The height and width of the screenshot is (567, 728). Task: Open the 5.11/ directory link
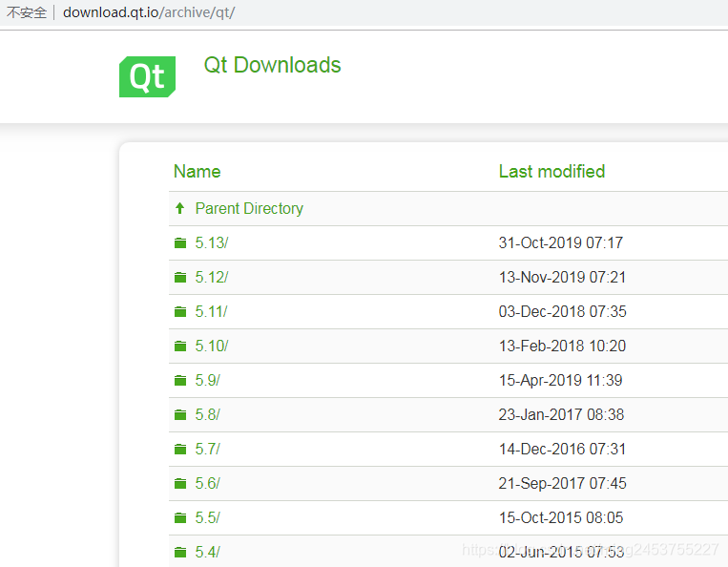coord(211,311)
